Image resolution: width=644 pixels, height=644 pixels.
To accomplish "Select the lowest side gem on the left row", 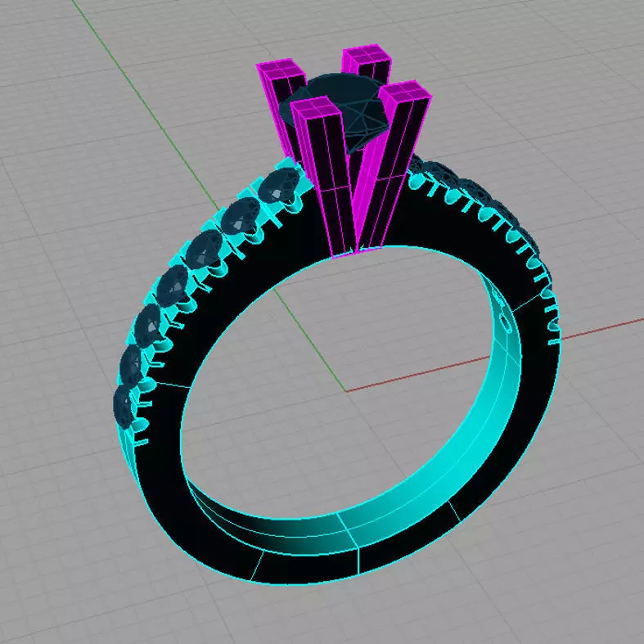I will pyautogui.click(x=124, y=407).
